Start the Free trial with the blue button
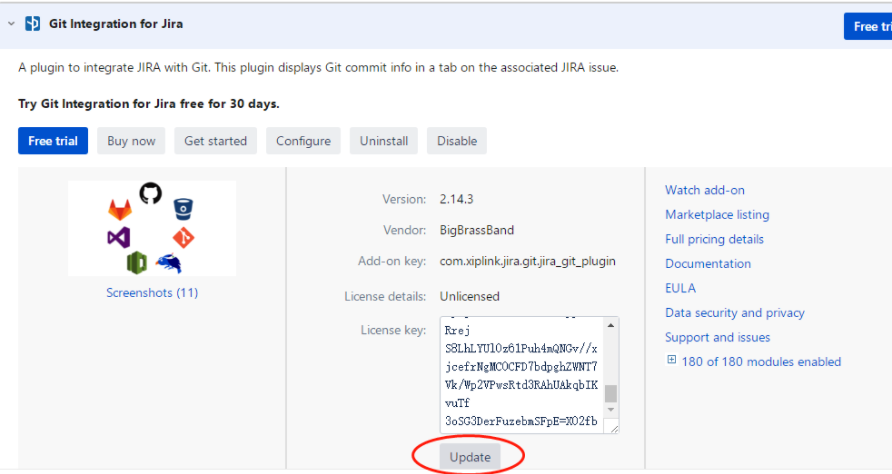 (53, 141)
